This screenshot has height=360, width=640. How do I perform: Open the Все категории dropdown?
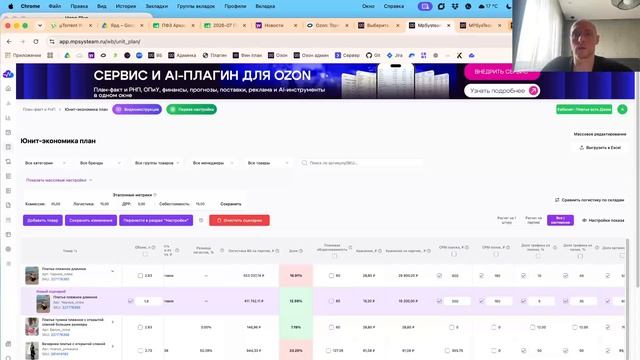coord(45,163)
